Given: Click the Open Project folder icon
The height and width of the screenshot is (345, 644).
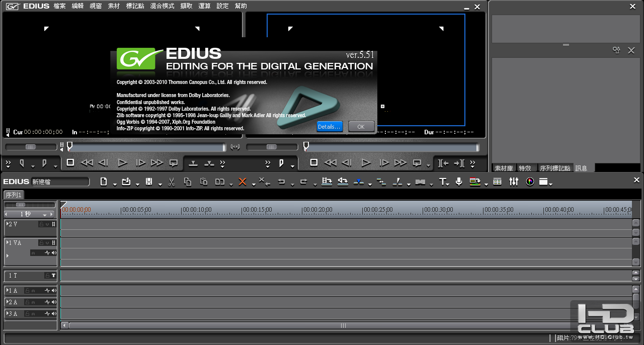Looking at the screenshot, I should click(x=126, y=182).
